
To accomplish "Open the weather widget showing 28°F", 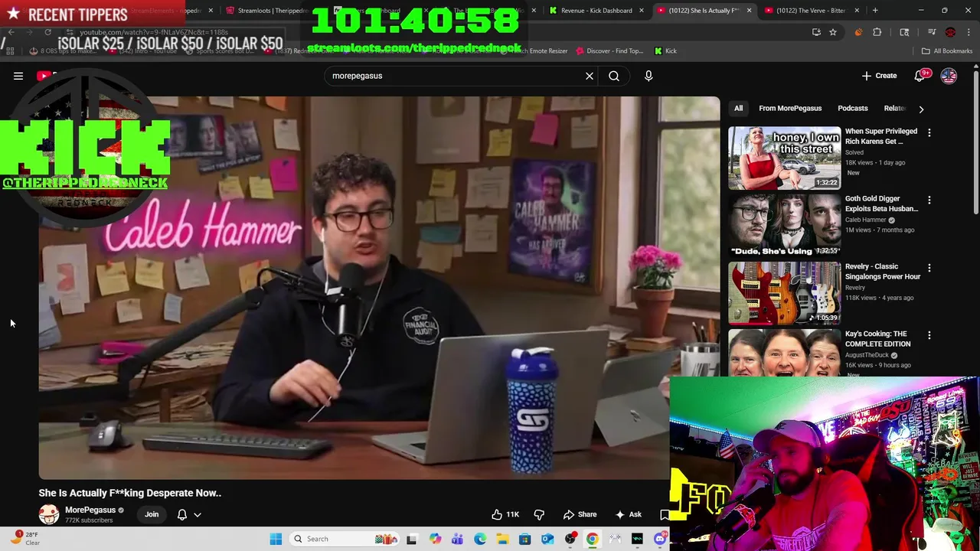I will pyautogui.click(x=24, y=539).
